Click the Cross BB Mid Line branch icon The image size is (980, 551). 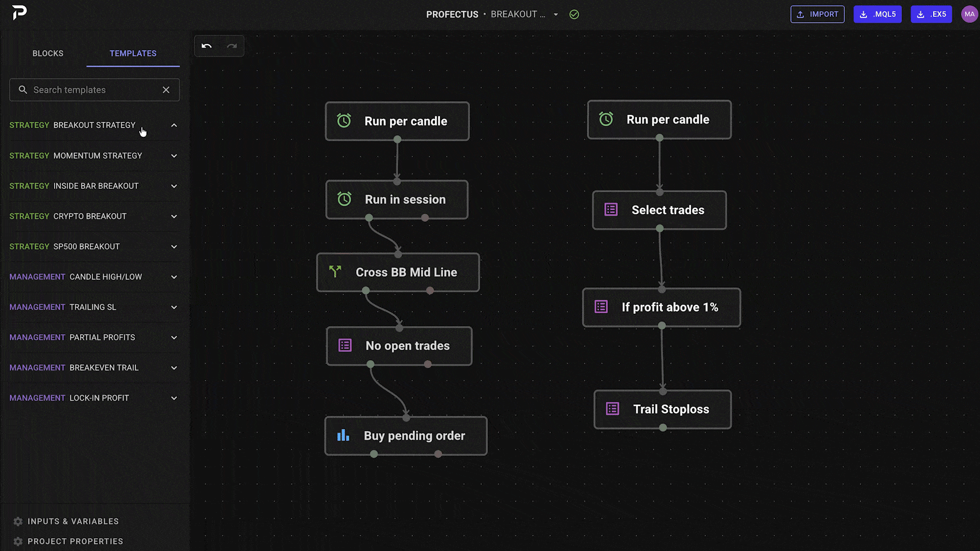click(x=335, y=271)
